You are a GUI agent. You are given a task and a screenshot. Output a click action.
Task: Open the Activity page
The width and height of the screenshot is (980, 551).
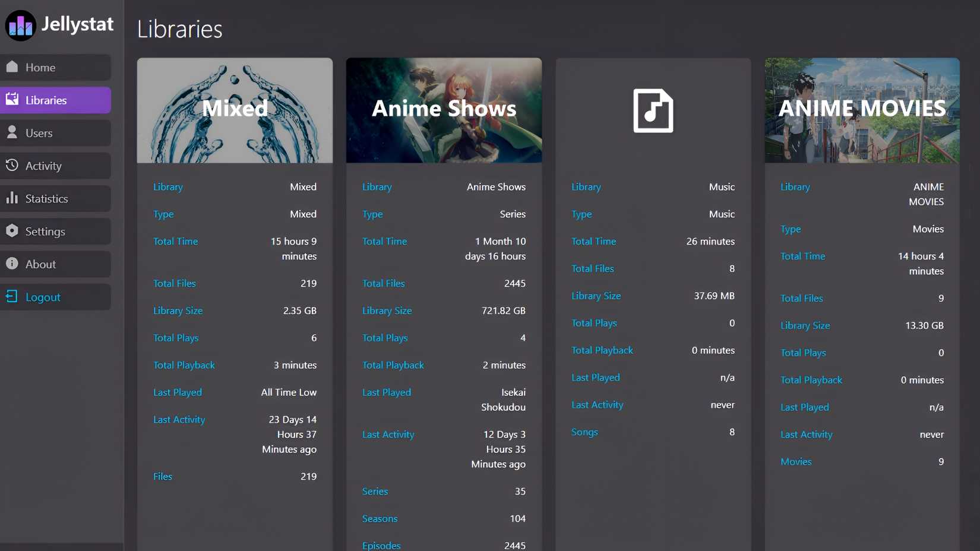[56, 166]
